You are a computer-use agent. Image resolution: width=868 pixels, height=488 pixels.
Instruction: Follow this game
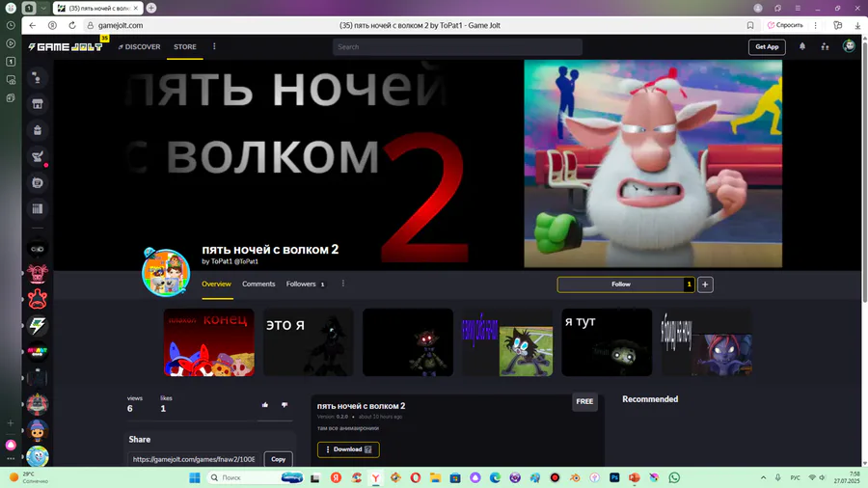tap(620, 285)
